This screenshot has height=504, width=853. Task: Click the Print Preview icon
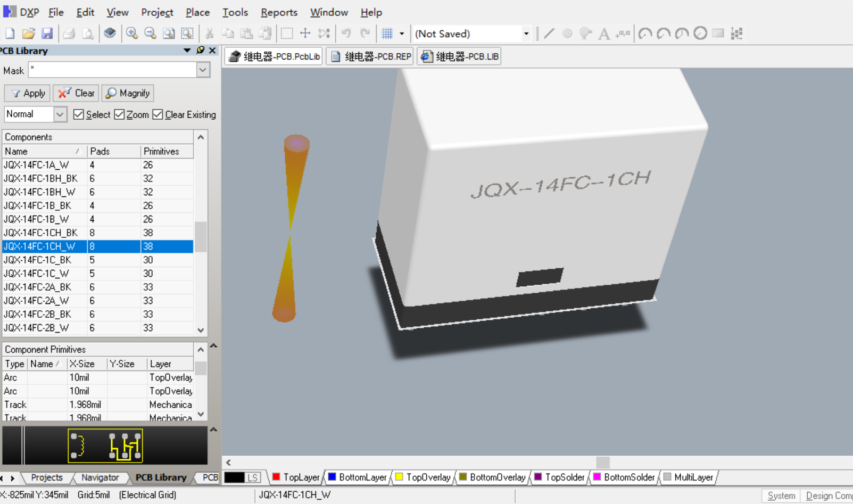point(88,34)
